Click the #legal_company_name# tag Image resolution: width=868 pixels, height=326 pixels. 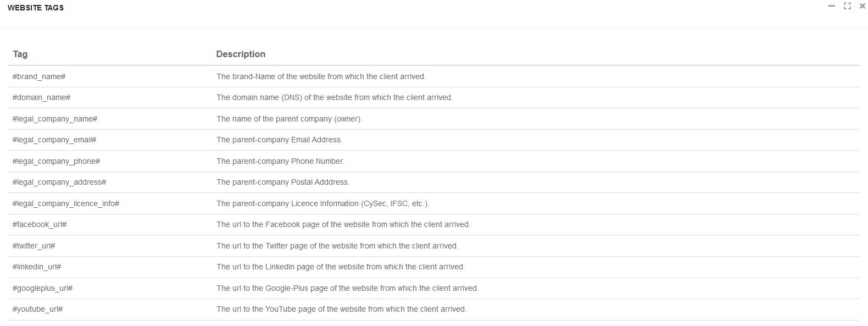[x=55, y=119]
